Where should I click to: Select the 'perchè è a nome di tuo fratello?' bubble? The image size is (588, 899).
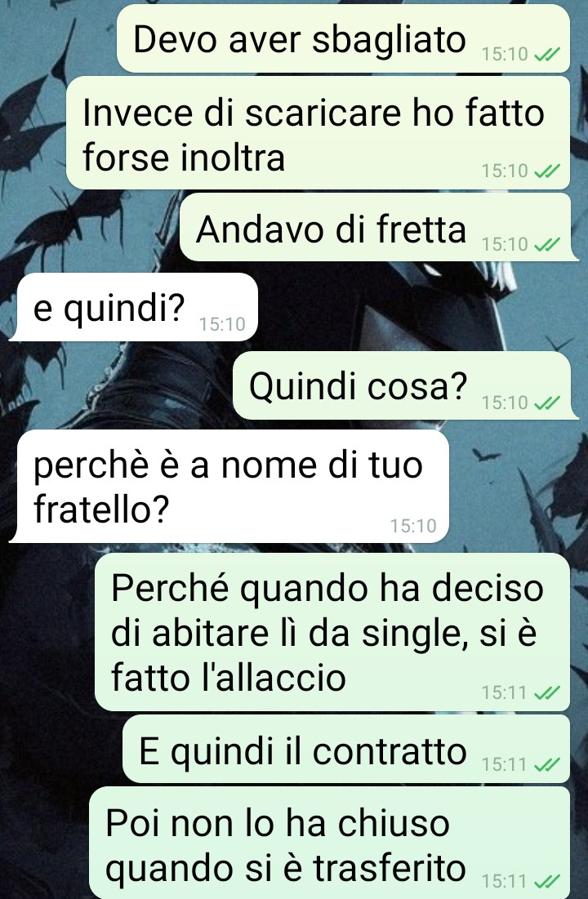[x=229, y=486]
